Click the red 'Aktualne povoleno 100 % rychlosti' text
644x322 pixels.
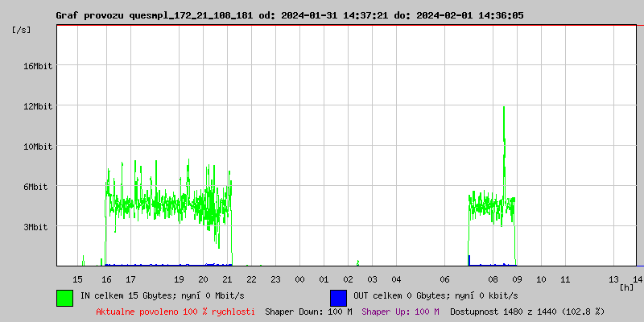(x=175, y=311)
